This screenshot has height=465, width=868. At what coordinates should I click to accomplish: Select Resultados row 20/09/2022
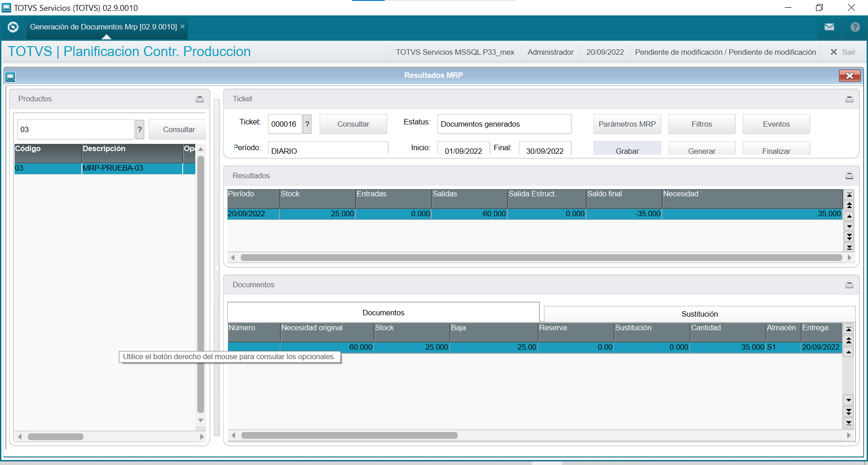point(535,214)
